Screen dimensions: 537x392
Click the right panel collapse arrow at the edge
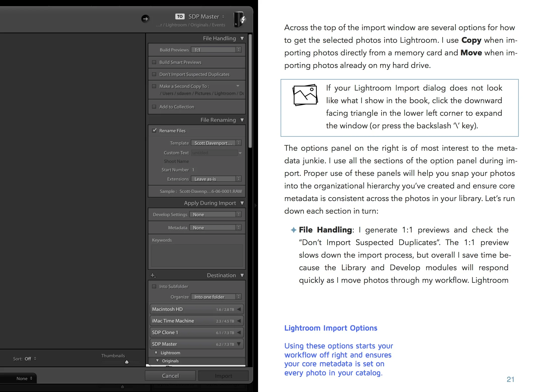tap(255, 206)
